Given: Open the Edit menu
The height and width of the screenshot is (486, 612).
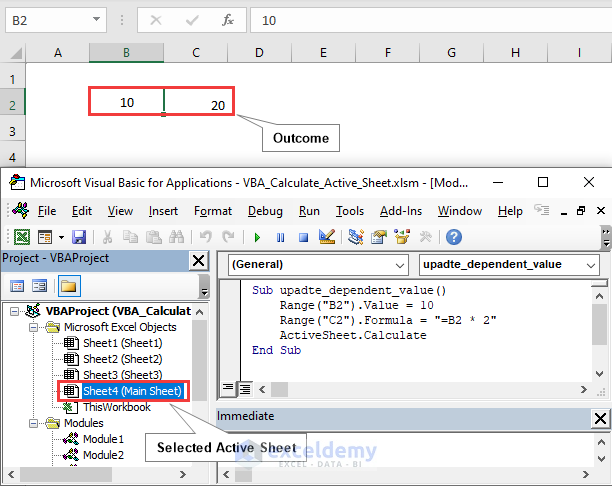Looking at the screenshot, I should (82, 211).
